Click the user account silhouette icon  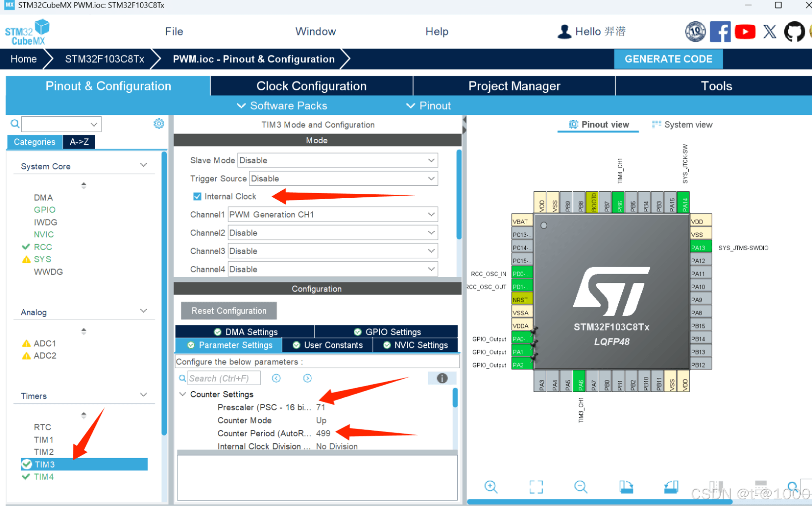coord(564,32)
